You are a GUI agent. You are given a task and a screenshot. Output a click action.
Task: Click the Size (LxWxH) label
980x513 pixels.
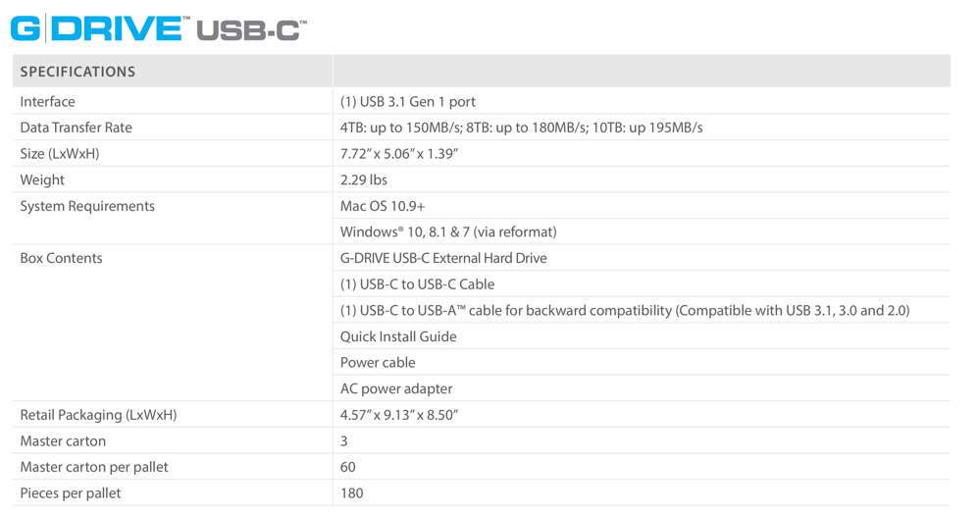pos(60,154)
